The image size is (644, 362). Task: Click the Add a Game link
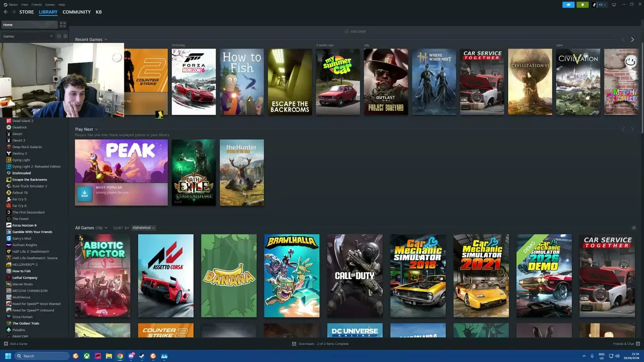[19, 344]
